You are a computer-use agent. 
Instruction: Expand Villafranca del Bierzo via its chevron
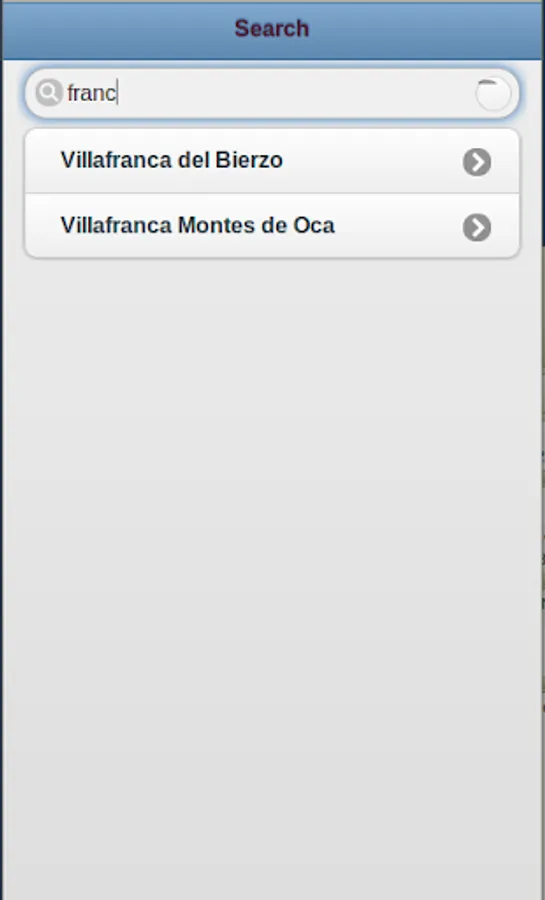(477, 162)
